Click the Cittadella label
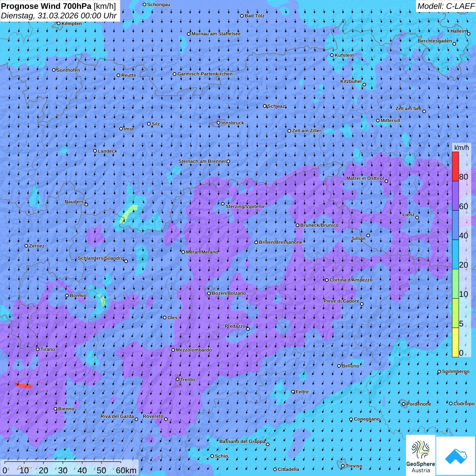This screenshot has width=476, height=476. pyautogui.click(x=288, y=469)
